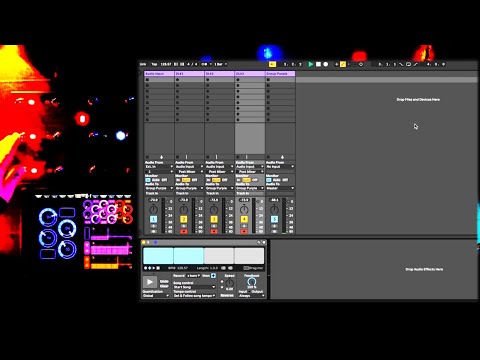This screenshot has height=360, width=480.
Task: Select the Audio Input track header
Action: click(159, 73)
